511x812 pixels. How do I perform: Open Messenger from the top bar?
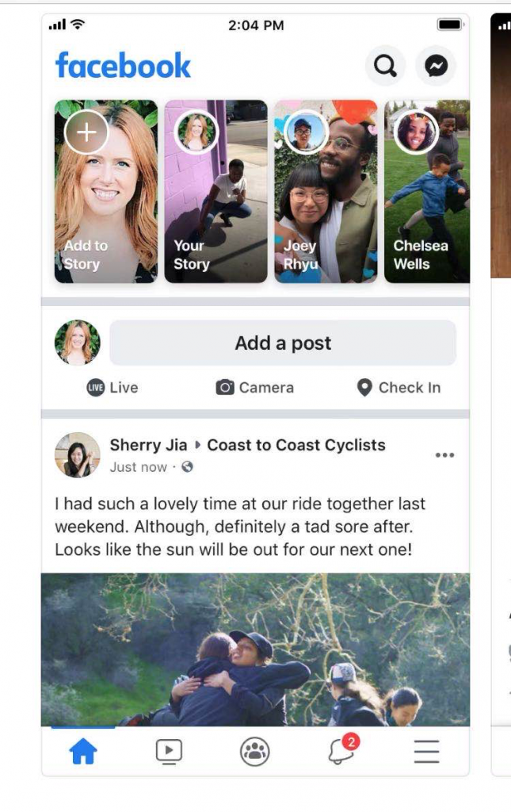tap(436, 66)
